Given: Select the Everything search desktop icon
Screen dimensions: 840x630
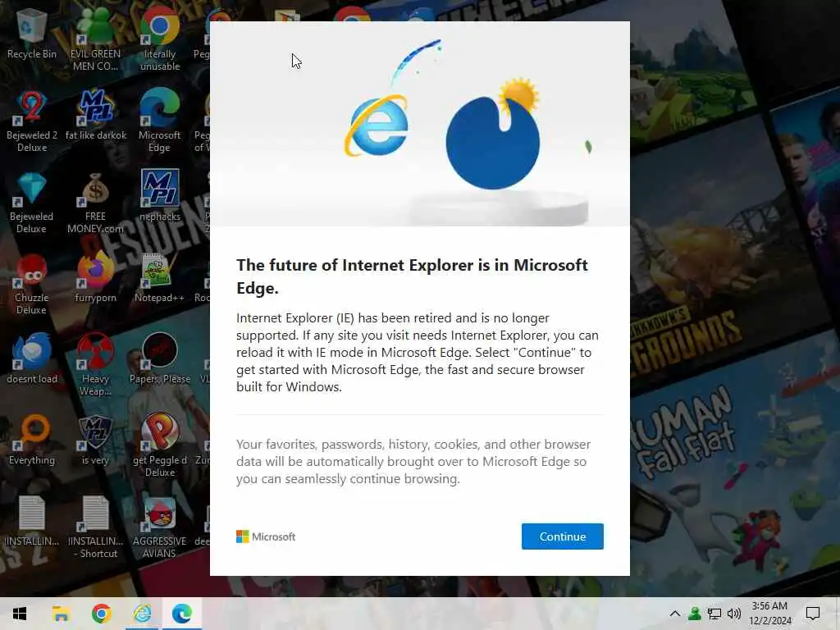Looking at the screenshot, I should click(32, 440).
